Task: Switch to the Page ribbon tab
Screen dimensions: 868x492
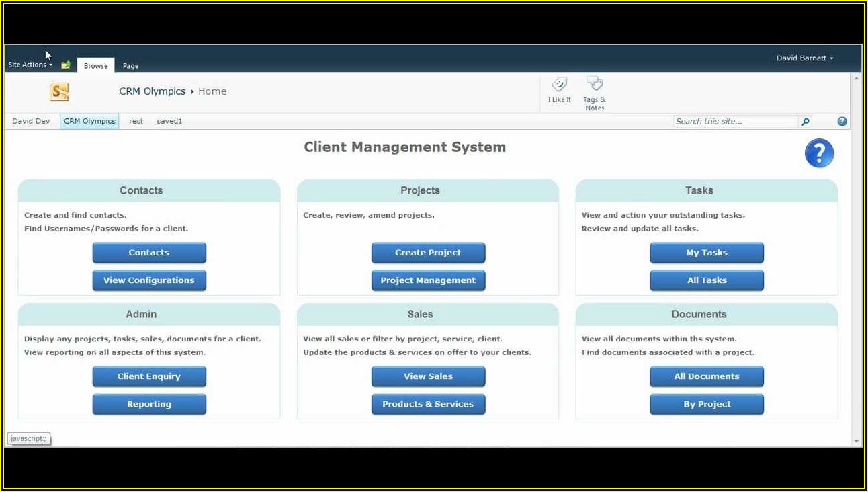Action: (130, 66)
